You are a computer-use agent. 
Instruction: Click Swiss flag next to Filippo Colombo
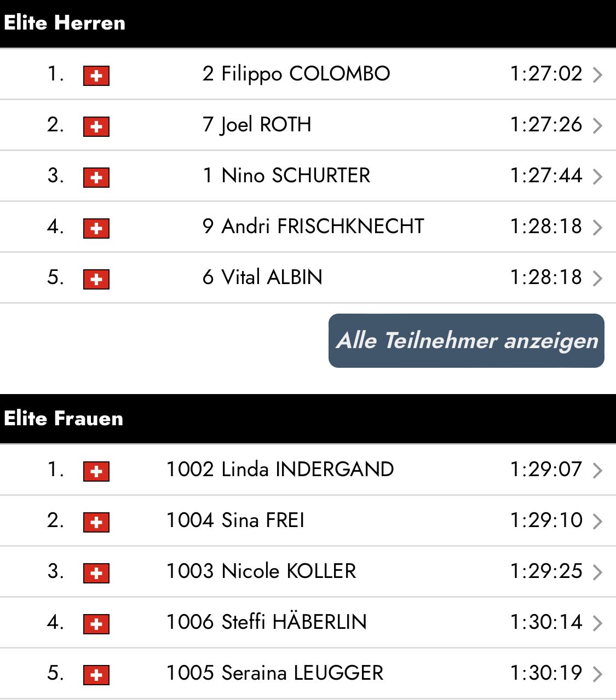(96, 76)
